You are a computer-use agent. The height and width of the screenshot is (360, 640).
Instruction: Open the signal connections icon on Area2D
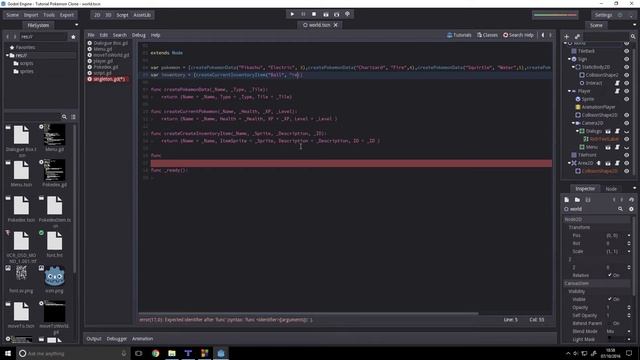(599, 163)
